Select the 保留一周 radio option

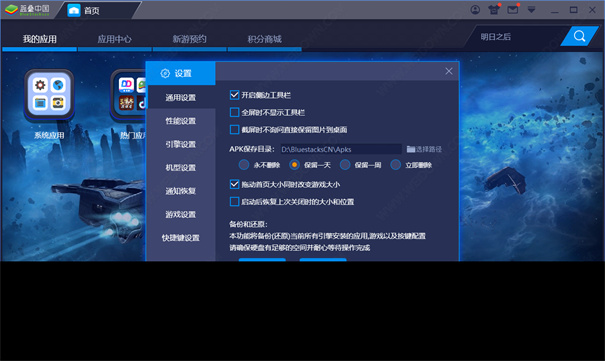pyautogui.click(x=345, y=165)
